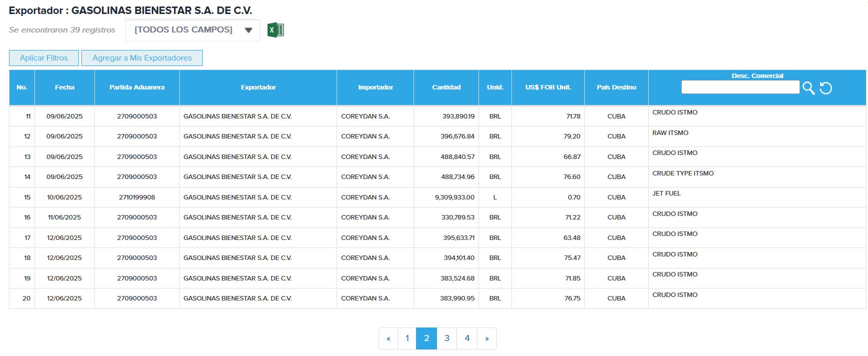Image resolution: width=868 pixels, height=356 pixels.
Task: Click the Partida Aduanera column header
Action: coord(137,87)
